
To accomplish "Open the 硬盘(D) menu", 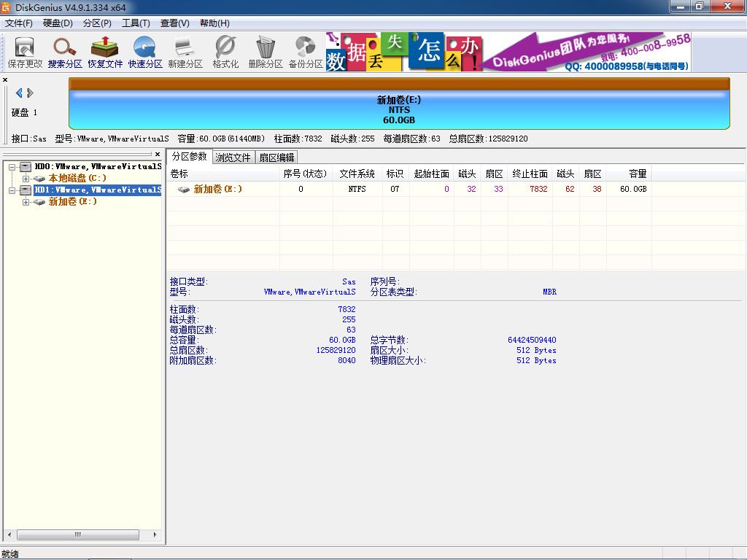I will pos(58,23).
